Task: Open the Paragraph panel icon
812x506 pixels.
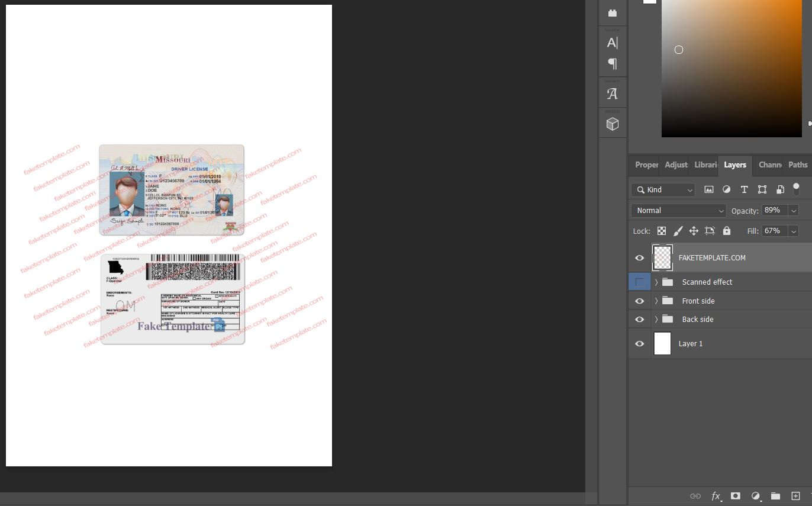Action: click(613, 63)
